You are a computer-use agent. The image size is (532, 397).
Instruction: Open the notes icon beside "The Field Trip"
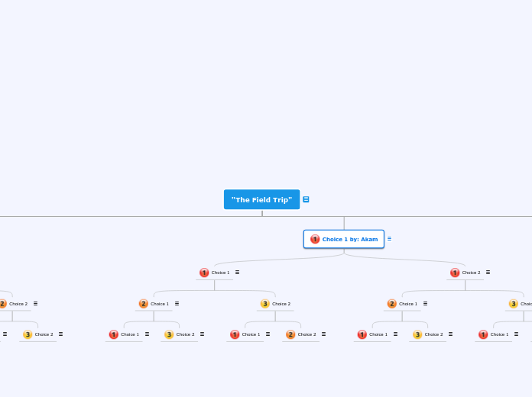[306, 199]
